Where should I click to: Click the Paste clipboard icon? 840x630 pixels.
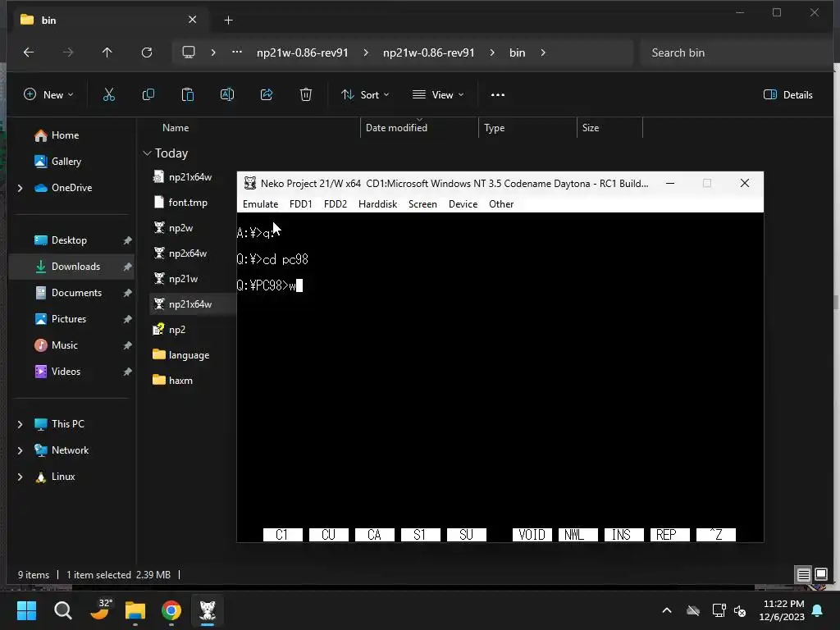(x=188, y=95)
